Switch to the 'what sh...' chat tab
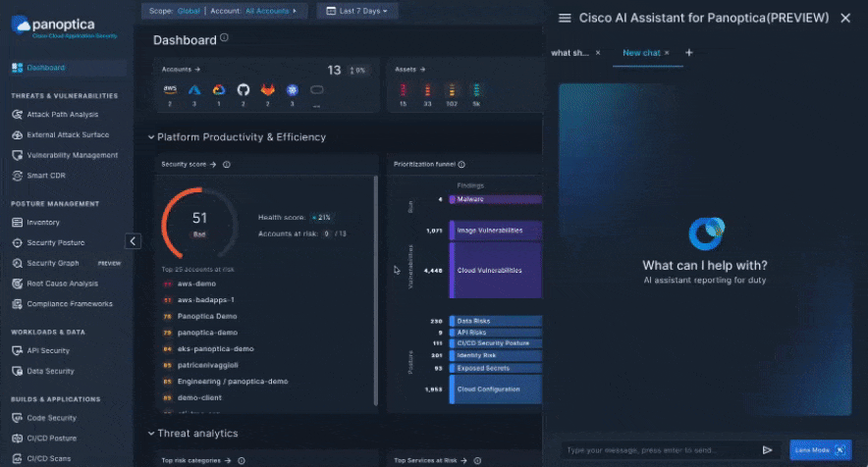Image resolution: width=868 pixels, height=467 pixels. click(x=570, y=53)
